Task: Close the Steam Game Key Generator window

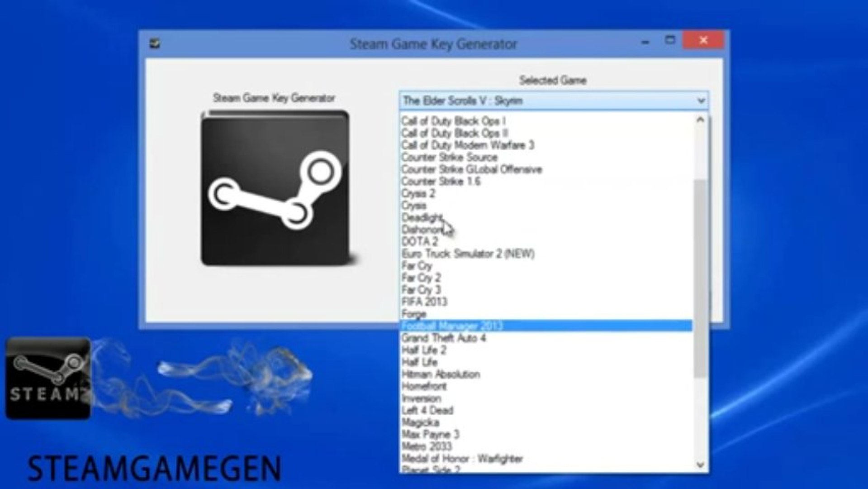Action: point(703,40)
